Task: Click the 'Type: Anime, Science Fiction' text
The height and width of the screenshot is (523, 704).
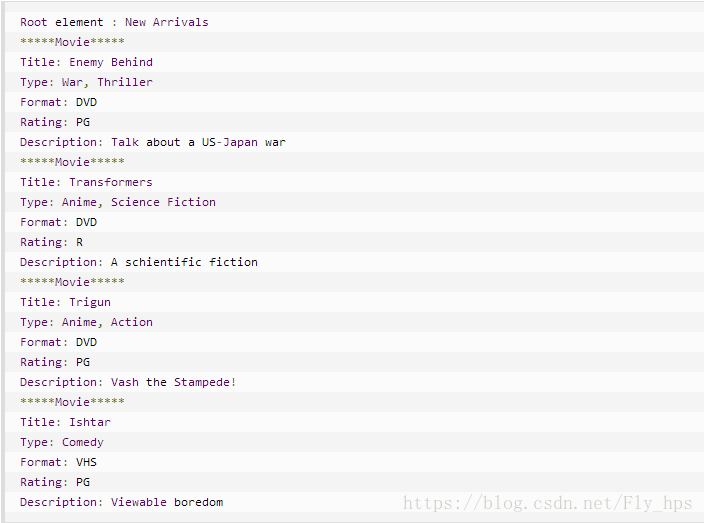Action: tap(118, 202)
